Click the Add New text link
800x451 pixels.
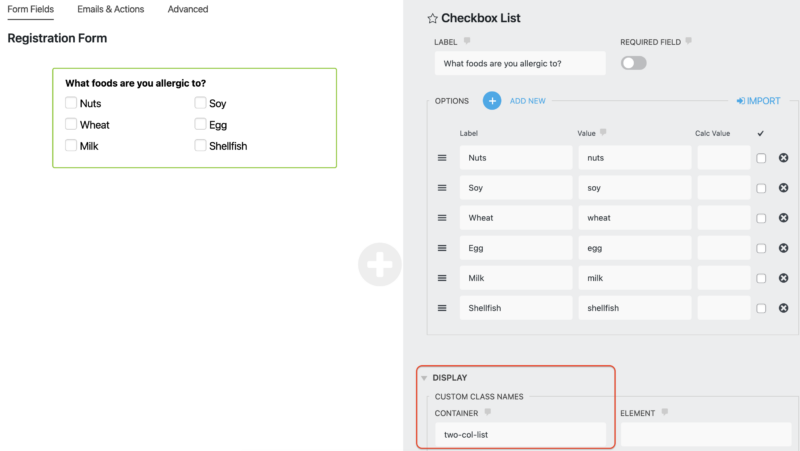tap(527, 101)
